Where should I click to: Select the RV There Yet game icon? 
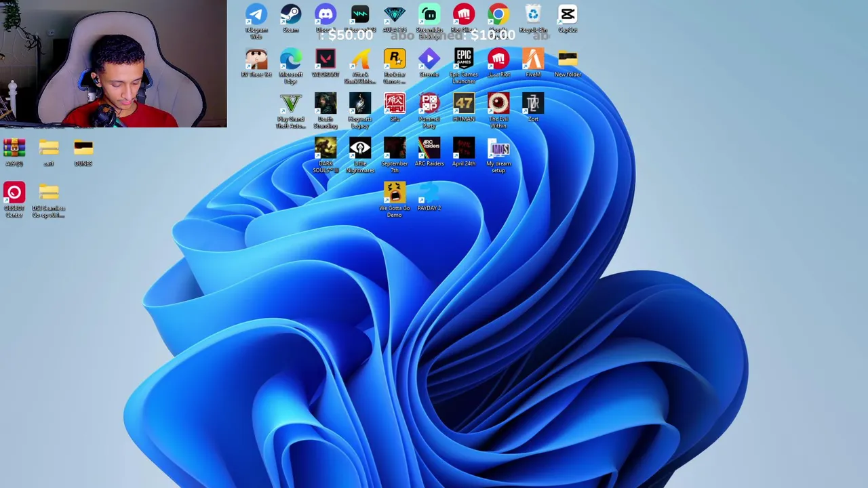point(256,63)
